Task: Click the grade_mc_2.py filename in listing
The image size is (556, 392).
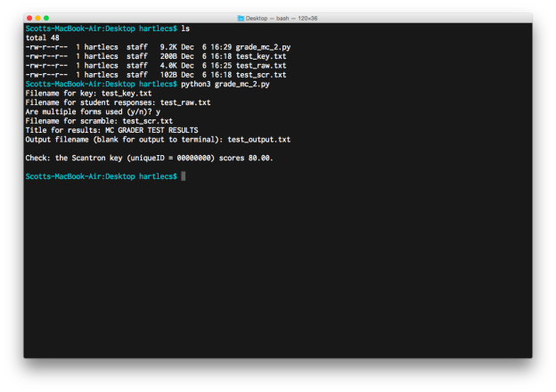Action: pos(263,47)
